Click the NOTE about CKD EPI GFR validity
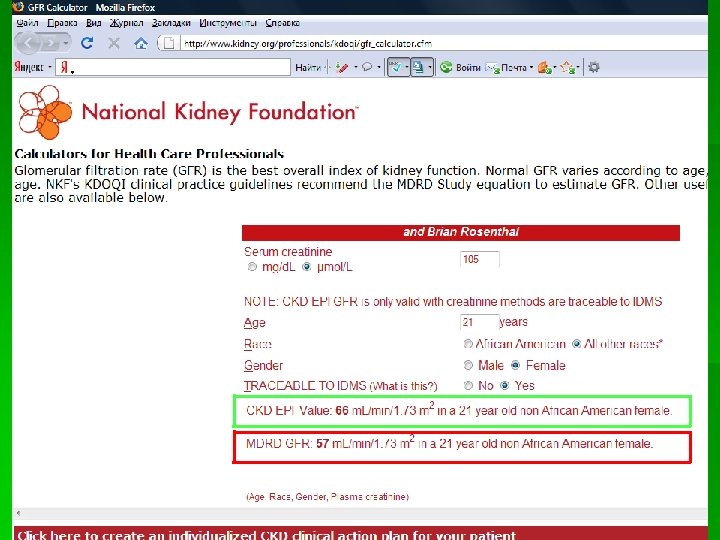The height and width of the screenshot is (540, 720). click(453, 302)
